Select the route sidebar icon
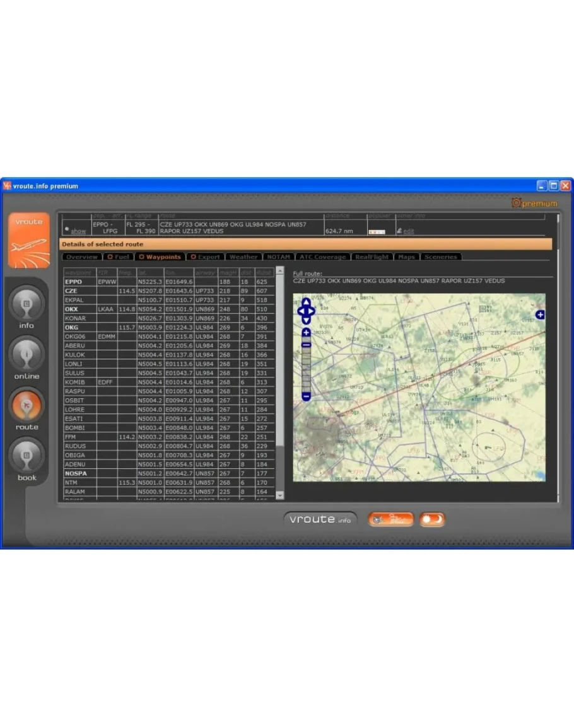This screenshot has width=574, height=728. 26,405
